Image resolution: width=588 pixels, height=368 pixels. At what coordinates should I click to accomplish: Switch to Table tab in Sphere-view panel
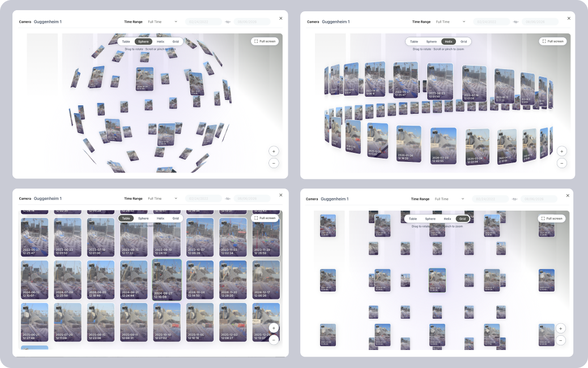tap(126, 41)
